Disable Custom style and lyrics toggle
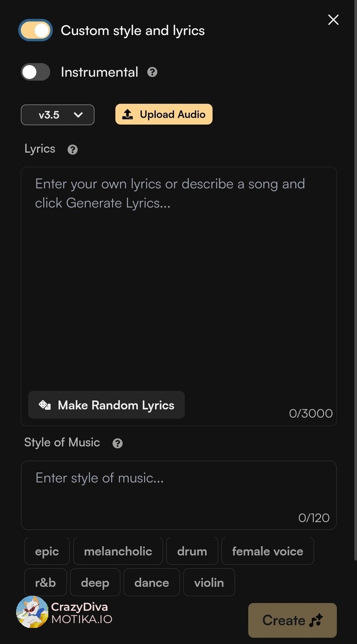The image size is (357, 644). pos(35,31)
